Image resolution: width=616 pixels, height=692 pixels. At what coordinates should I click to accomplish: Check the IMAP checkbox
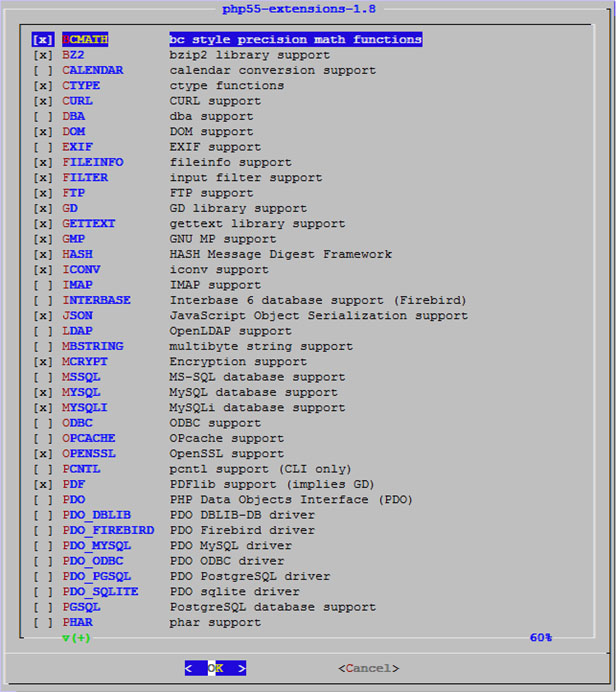pos(43,285)
